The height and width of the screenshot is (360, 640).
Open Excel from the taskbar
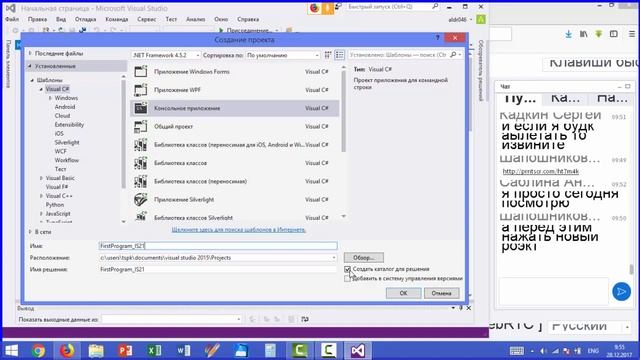154,351
